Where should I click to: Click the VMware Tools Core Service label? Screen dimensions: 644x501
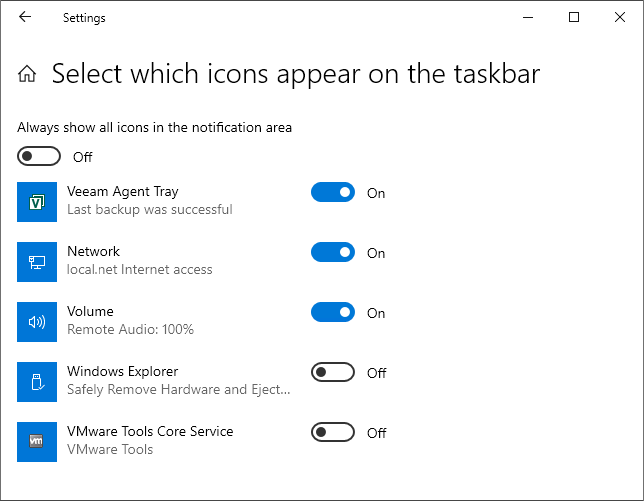[150, 431]
